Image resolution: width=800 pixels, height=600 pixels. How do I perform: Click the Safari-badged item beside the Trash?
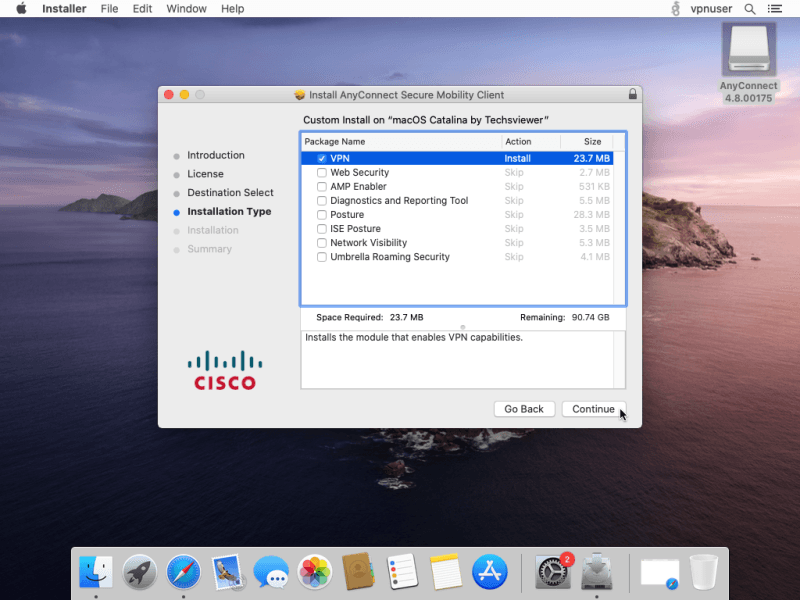click(x=660, y=573)
